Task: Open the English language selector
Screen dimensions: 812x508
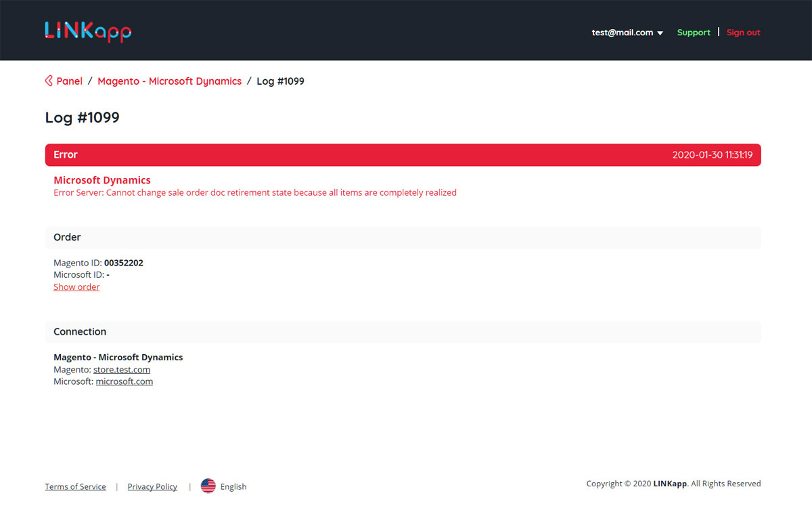Action: coord(233,486)
